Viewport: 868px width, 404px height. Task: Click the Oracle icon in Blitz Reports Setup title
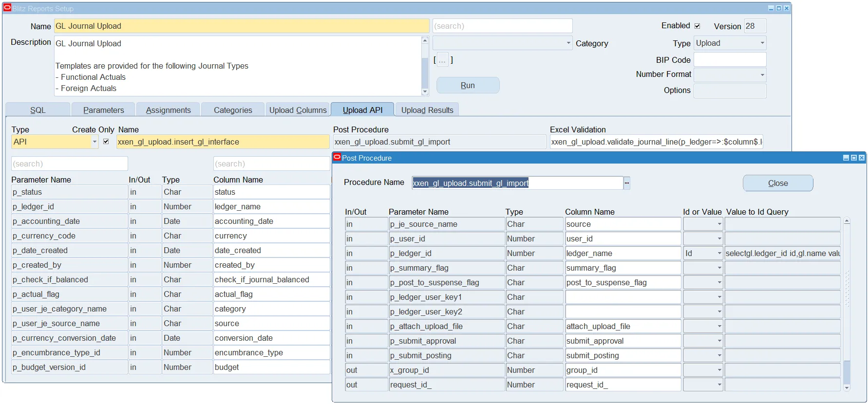click(7, 8)
